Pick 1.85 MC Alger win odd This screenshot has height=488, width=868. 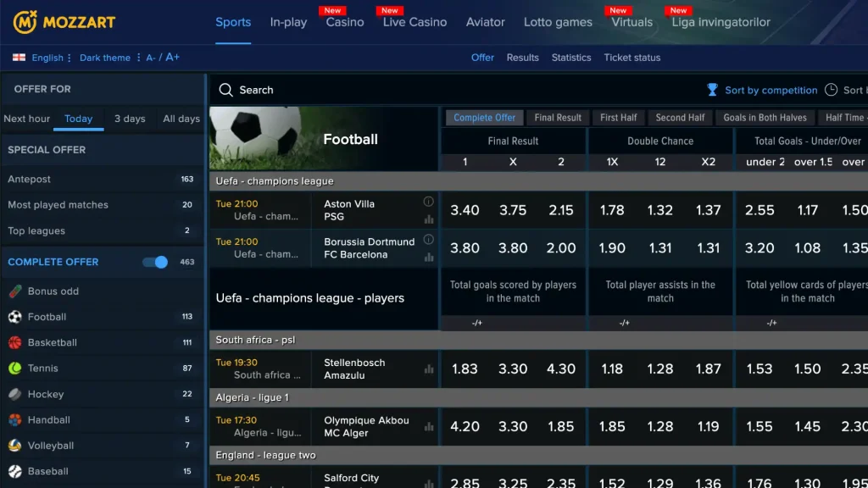[561, 427]
